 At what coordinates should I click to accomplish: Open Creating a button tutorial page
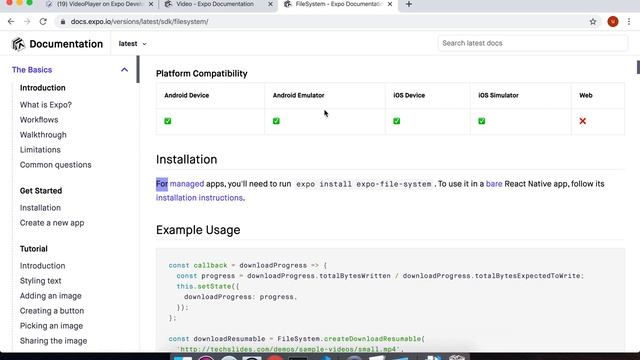[52, 311]
